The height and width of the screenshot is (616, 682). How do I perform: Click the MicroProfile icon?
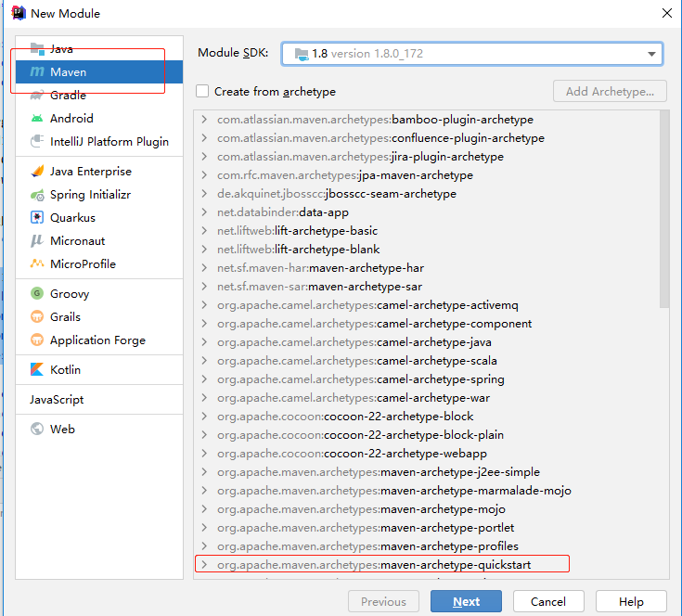coord(37,263)
